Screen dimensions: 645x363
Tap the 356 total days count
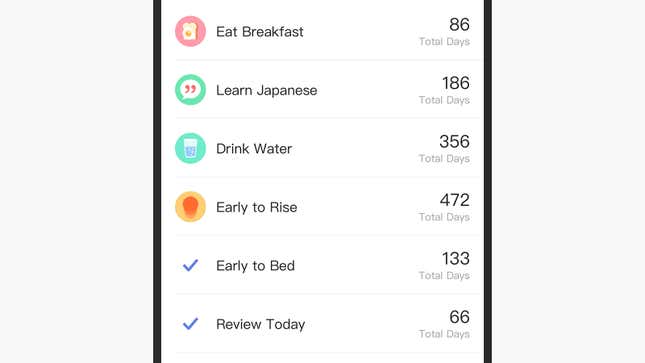point(454,142)
